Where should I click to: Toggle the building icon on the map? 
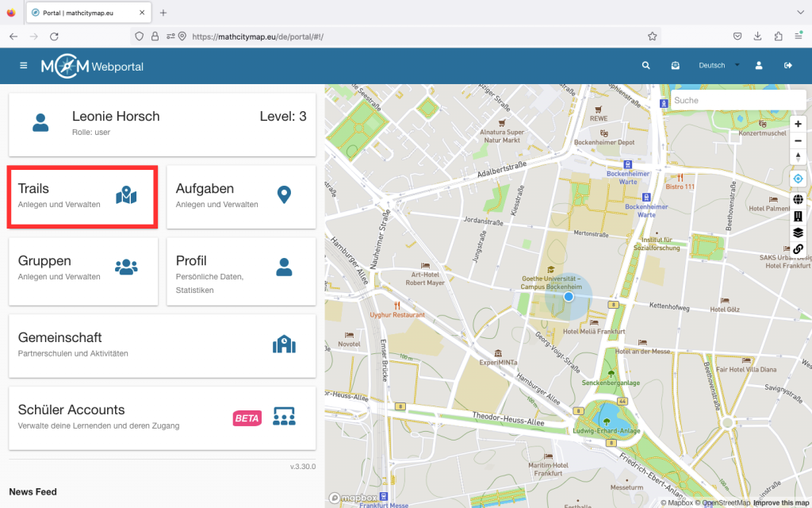pyautogui.click(x=798, y=216)
